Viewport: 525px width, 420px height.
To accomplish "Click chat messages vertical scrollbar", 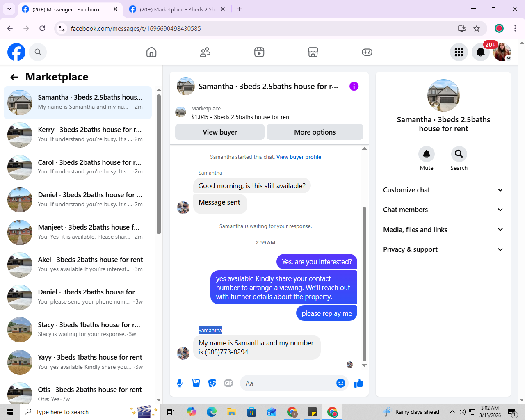I will tap(364, 284).
